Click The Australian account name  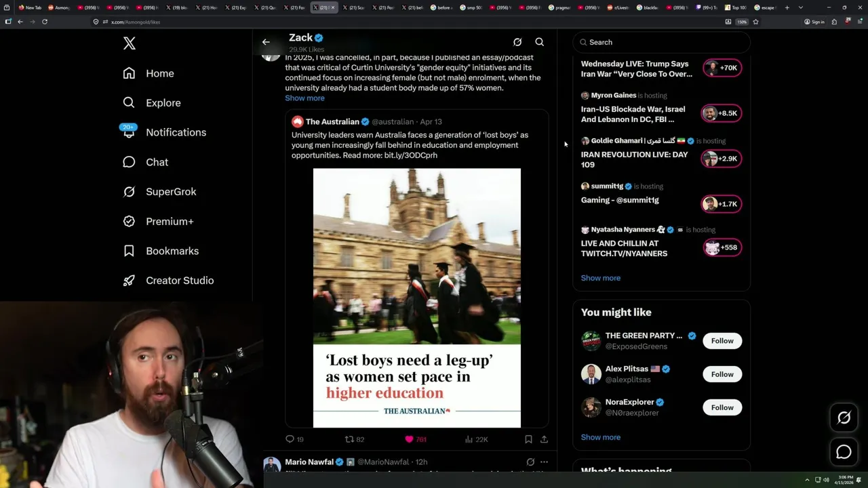[x=332, y=122]
